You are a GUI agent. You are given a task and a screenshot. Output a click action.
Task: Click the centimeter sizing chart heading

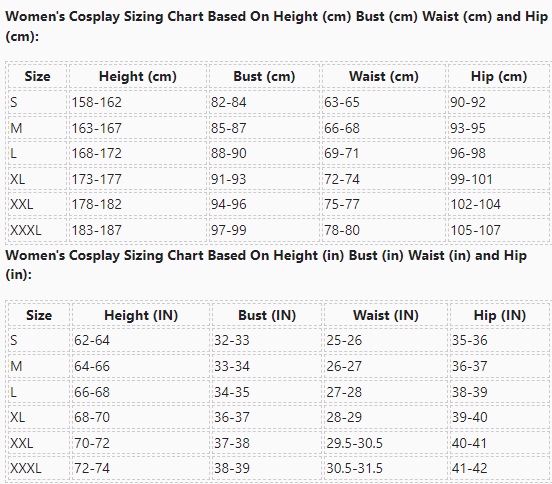277,26
